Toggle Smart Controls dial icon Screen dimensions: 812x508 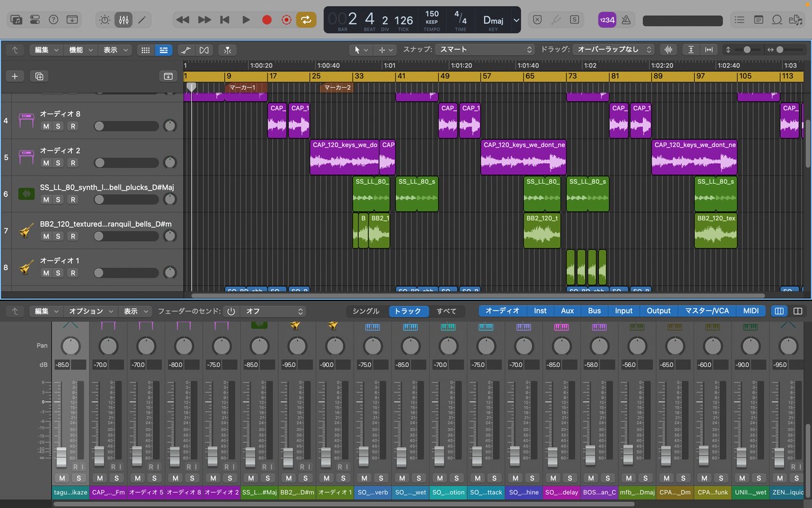(105, 20)
